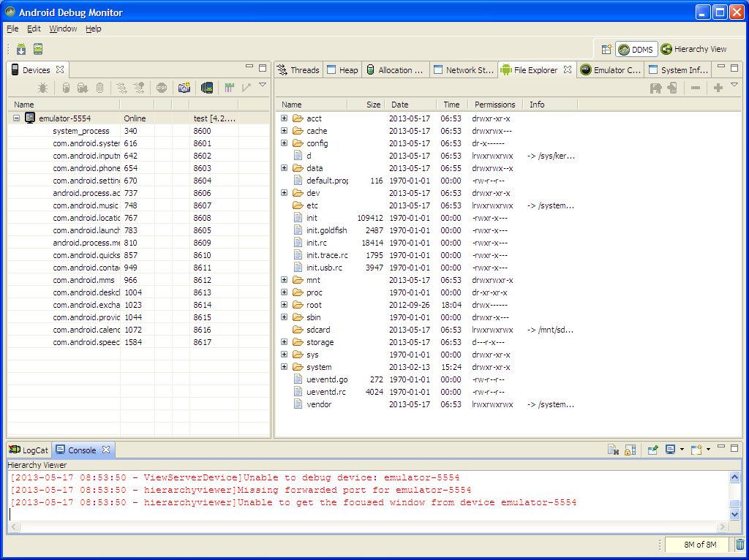Open the Android SDK Manager icon
Image resolution: width=749 pixels, height=560 pixels.
pos(21,49)
